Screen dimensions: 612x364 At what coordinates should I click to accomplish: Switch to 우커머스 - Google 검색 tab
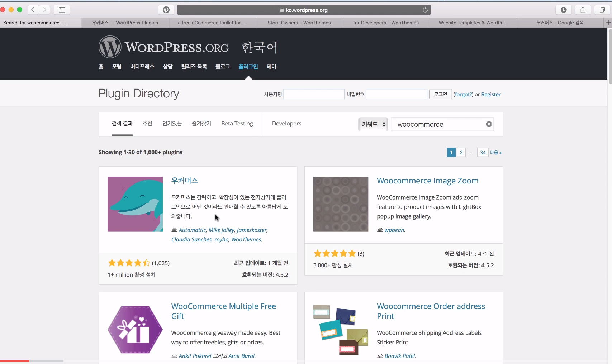click(x=560, y=23)
